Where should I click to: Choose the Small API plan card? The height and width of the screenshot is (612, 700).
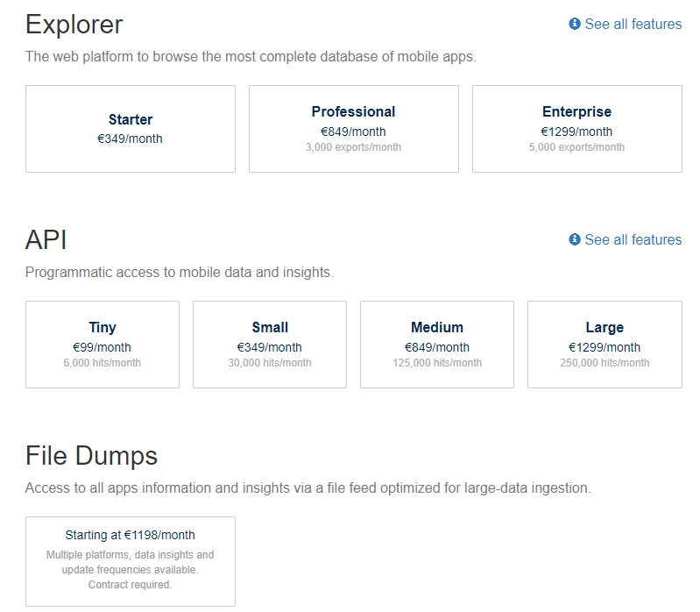(x=270, y=344)
